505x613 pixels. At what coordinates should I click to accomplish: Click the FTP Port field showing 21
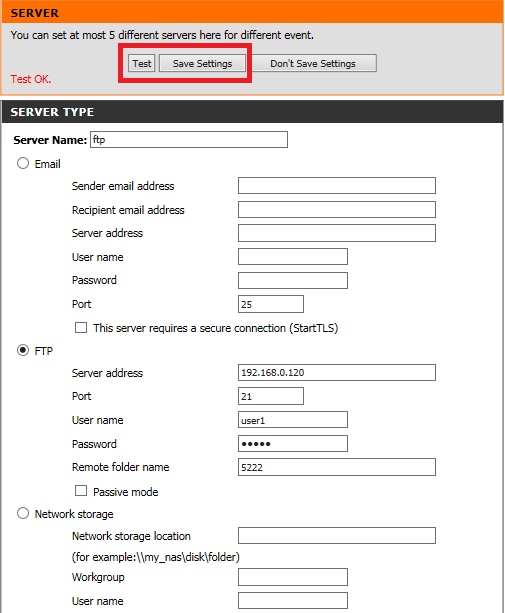point(270,396)
